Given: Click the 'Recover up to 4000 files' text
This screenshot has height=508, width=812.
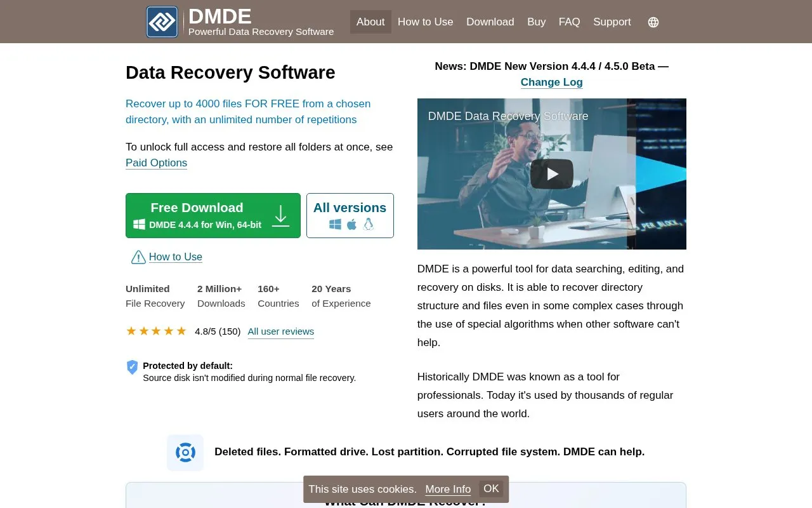Looking at the screenshot, I should pos(248,112).
